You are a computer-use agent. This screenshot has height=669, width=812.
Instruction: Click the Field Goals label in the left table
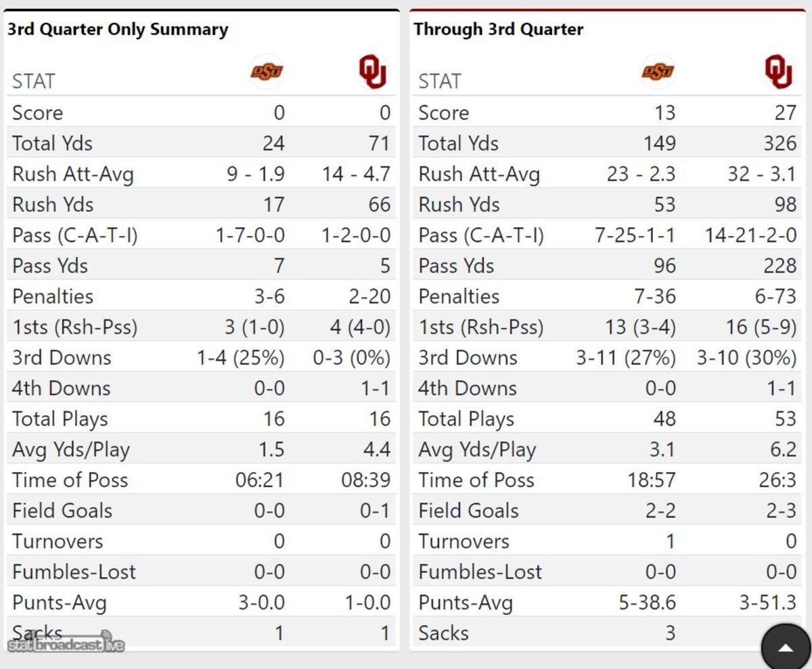coord(62,511)
